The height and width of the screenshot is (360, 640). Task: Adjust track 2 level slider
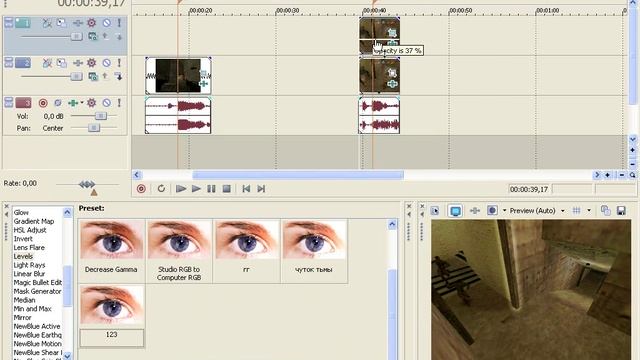[76, 76]
